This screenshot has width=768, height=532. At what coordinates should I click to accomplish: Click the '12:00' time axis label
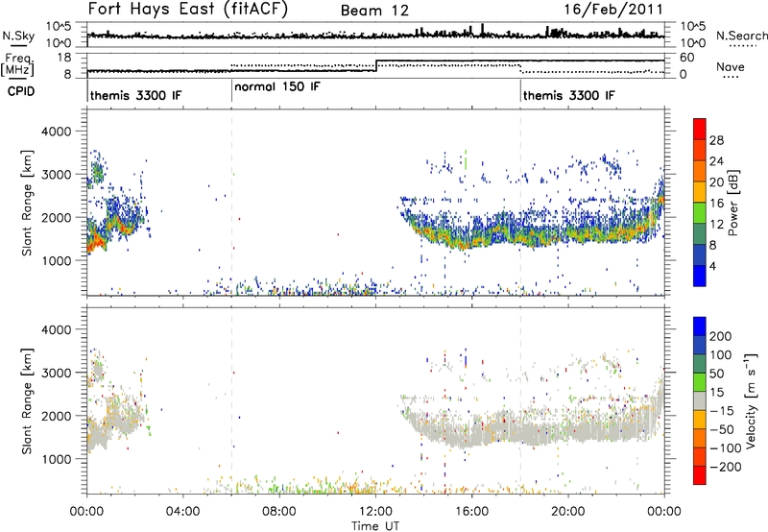[375, 512]
